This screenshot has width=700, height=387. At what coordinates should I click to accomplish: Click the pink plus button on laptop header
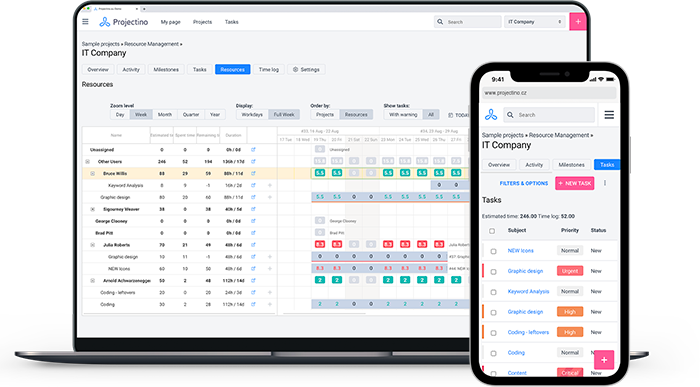click(578, 21)
